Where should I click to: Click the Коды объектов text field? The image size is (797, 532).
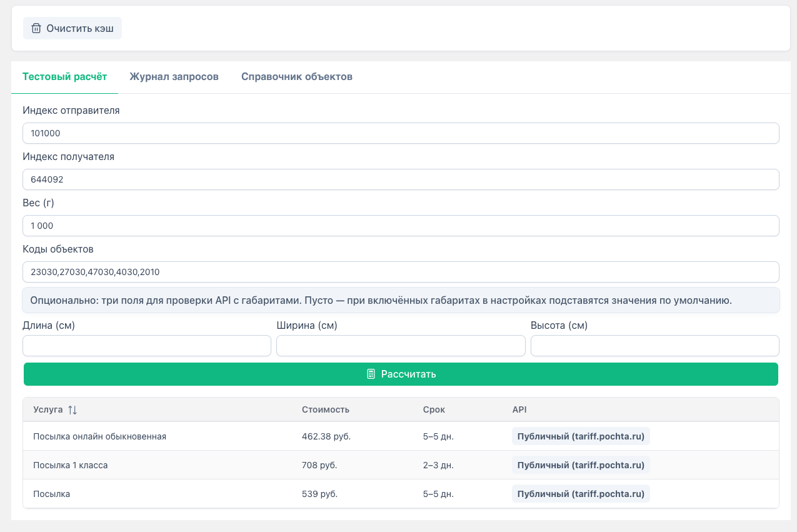pos(400,272)
